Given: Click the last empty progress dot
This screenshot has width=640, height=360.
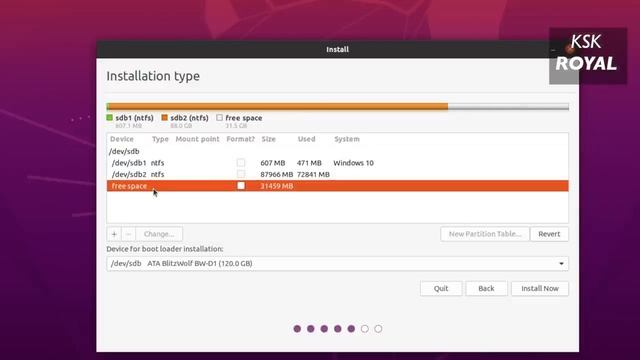Looking at the screenshot, I should 378,329.
